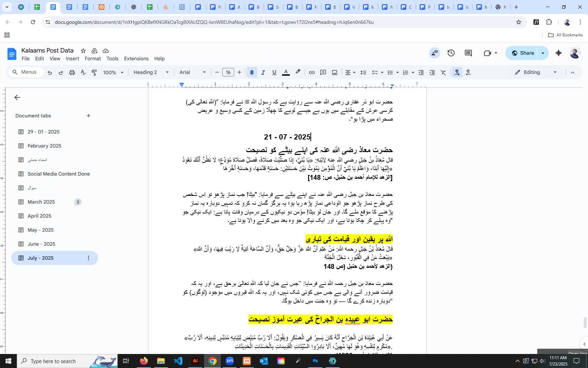Screen dimensions: 588x368
Task: Open the Heading 2 style dropdown
Action: (x=151, y=73)
